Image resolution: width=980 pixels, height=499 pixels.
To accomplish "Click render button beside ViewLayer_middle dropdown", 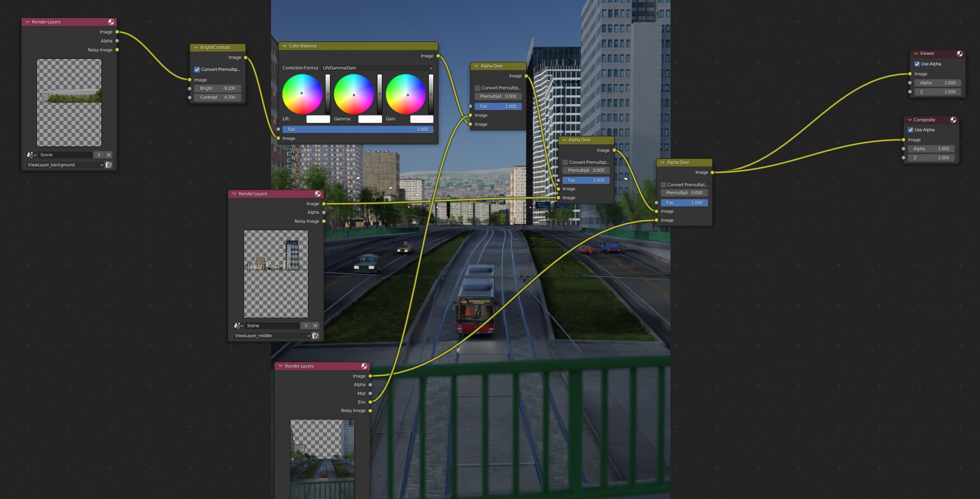I will click(316, 336).
